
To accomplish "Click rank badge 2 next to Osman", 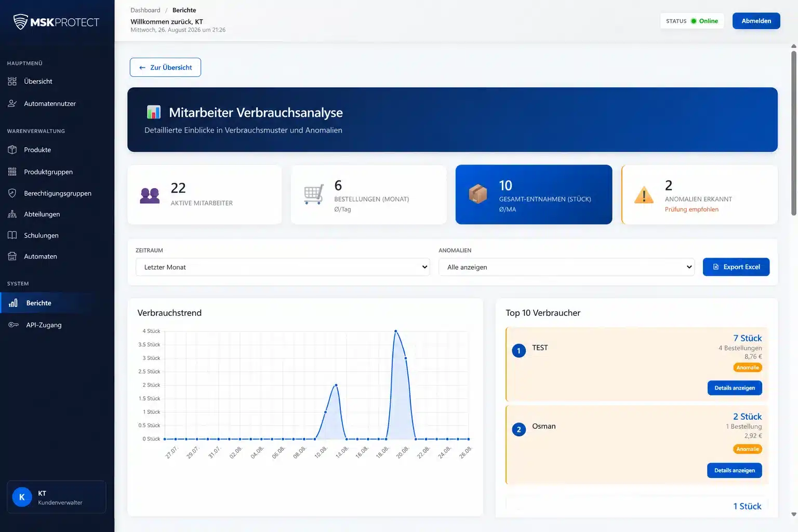I will [518, 430].
